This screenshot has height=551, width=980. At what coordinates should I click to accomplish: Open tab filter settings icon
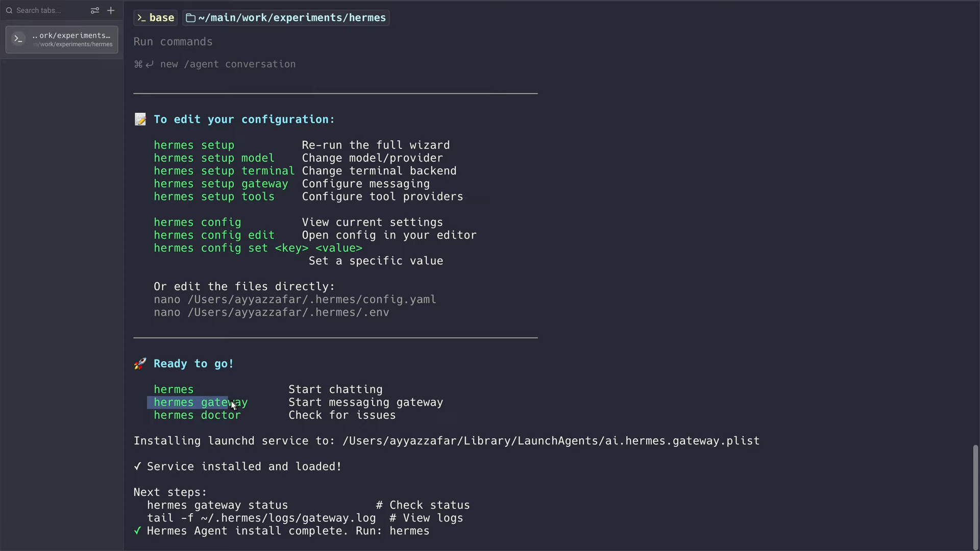(95, 10)
